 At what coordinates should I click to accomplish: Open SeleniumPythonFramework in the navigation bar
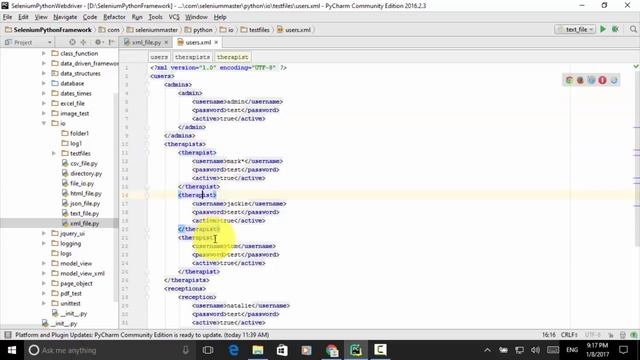pos(48,30)
